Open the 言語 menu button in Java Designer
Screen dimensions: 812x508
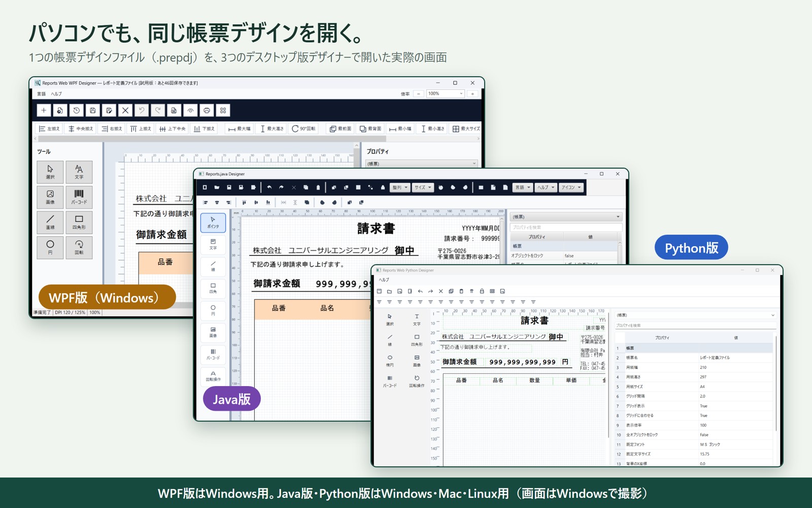(523, 187)
